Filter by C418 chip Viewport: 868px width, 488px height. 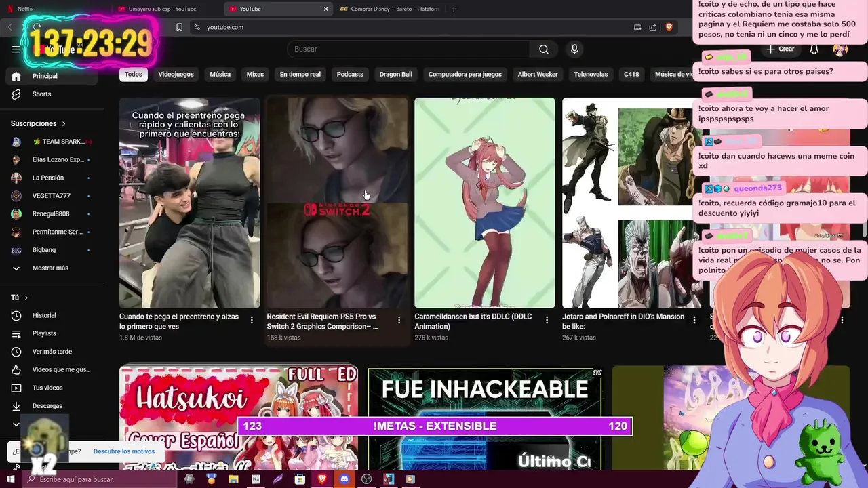click(631, 75)
